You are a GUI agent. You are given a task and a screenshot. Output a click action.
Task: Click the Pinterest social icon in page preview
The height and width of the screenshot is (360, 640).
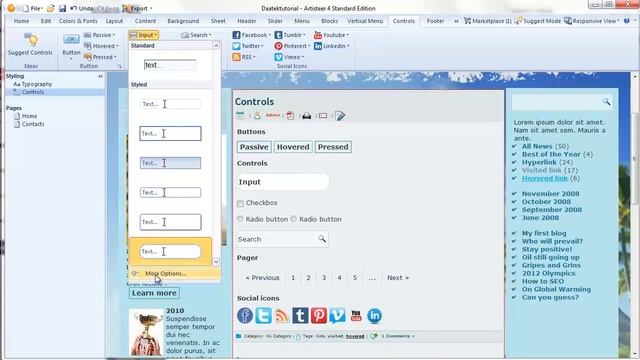(319, 316)
